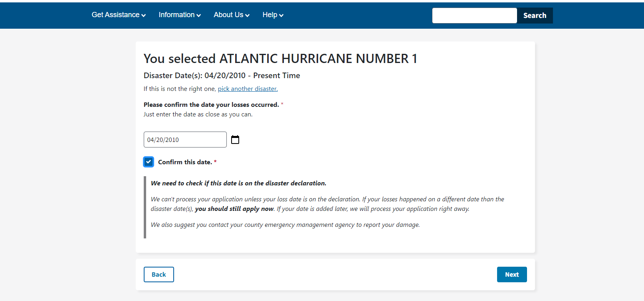The image size is (644, 301).
Task: Go back using the Back button
Action: [159, 274]
